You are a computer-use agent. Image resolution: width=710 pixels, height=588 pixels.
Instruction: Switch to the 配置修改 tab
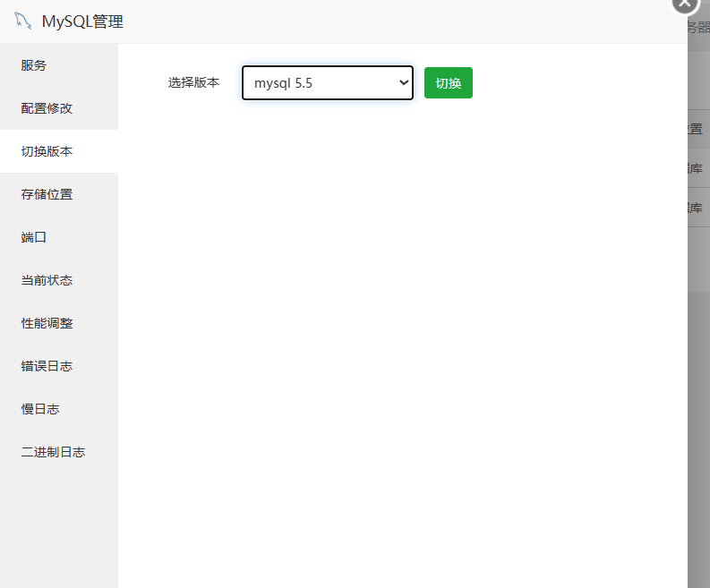[59, 108]
